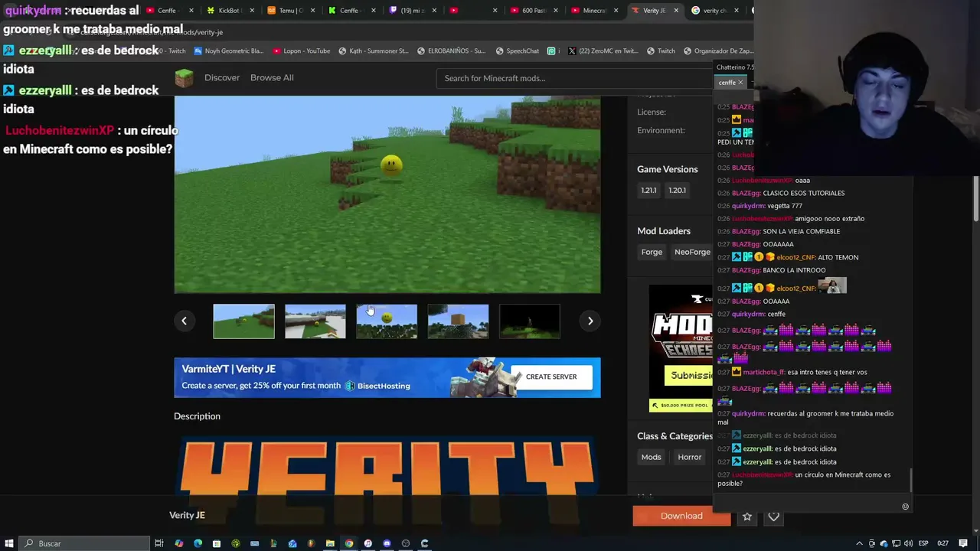
Task: Switch to the Temu browser tab
Action: (291, 11)
